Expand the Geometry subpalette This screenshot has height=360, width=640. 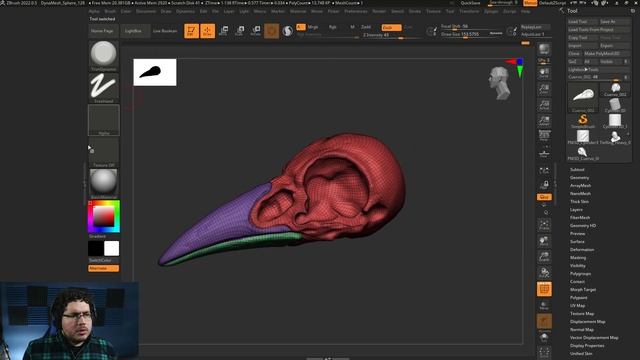[579, 178]
